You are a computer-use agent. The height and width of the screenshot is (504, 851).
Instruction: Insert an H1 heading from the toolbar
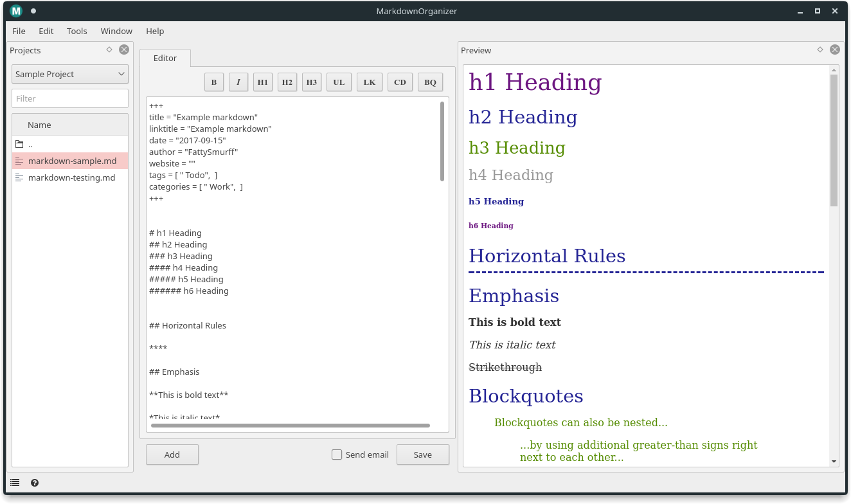tap(263, 82)
